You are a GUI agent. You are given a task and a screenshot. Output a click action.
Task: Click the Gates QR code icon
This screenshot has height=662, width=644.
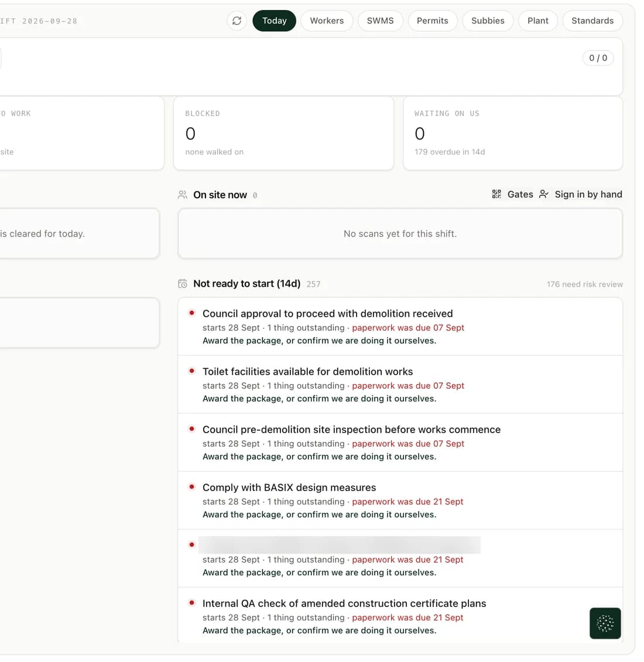click(496, 194)
